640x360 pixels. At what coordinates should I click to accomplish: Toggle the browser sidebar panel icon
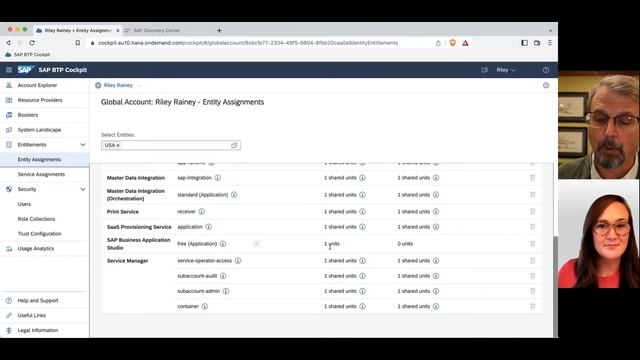524,43
